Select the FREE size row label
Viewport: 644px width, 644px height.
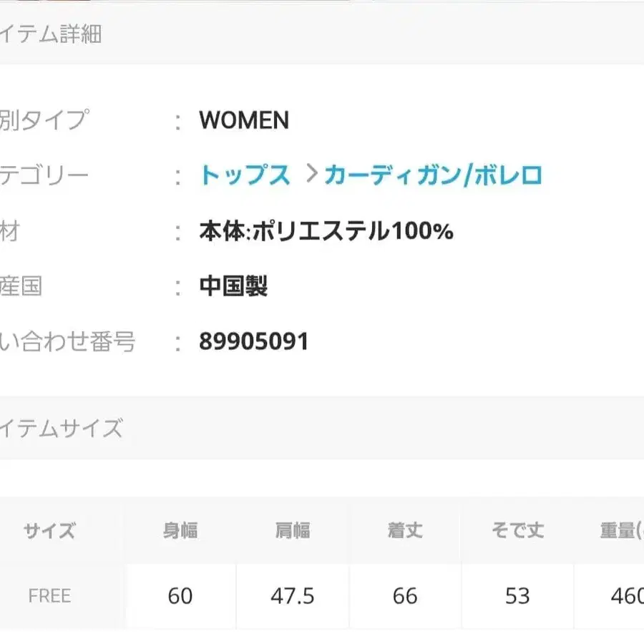click(49, 595)
